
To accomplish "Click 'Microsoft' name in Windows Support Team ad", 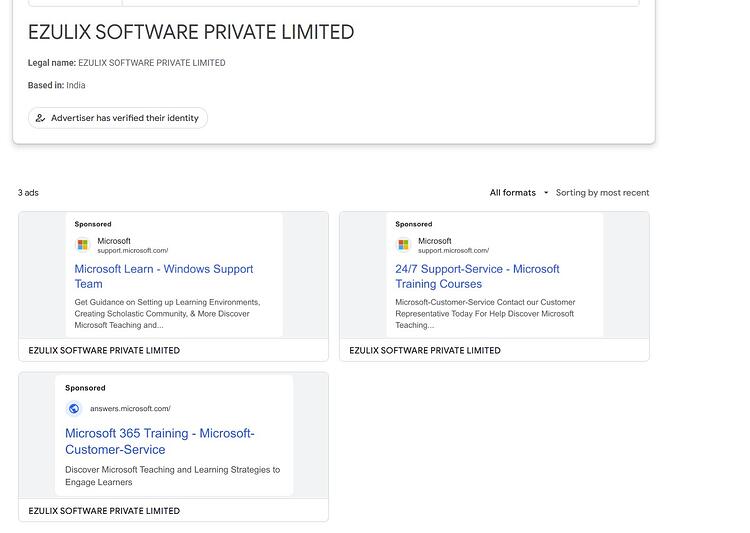I will click(114, 241).
